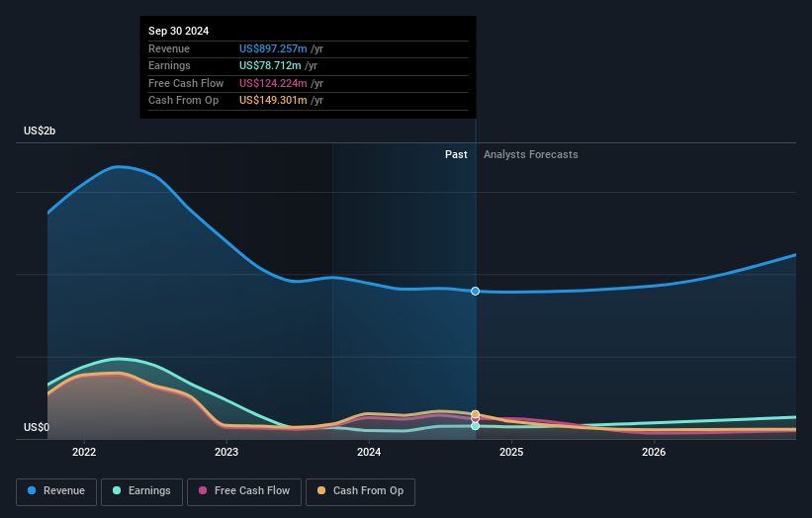The width and height of the screenshot is (812, 518).
Task: Select the orange Cash From Op data point
Action: [476, 414]
